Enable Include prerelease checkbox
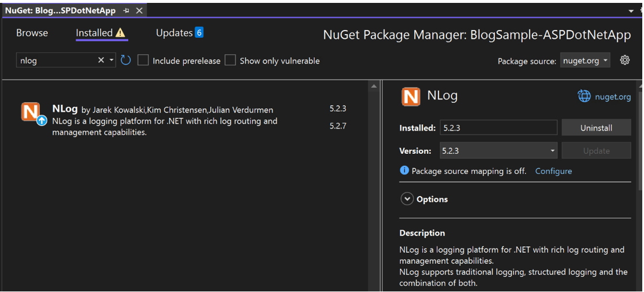 pos(143,61)
